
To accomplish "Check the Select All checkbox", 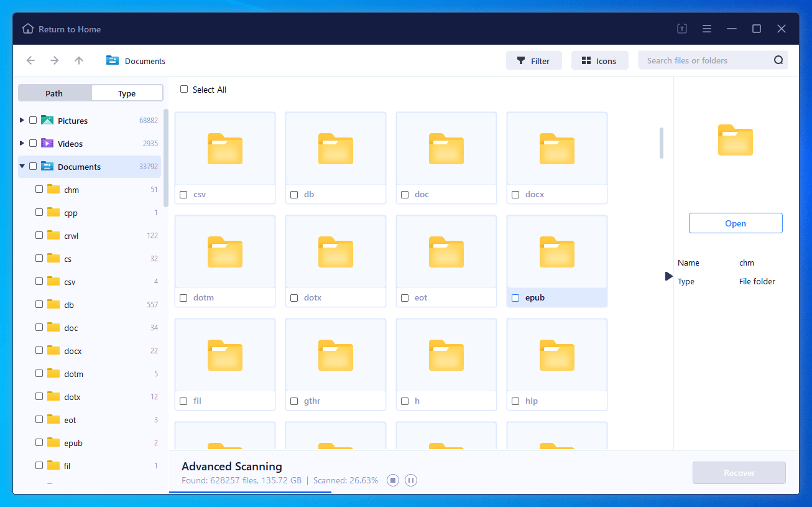I will tap(184, 90).
